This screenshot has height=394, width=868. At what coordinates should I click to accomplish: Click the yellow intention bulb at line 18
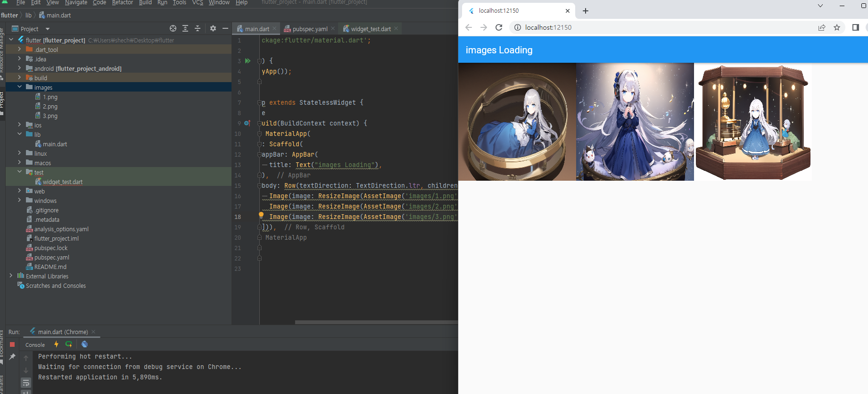point(261,215)
